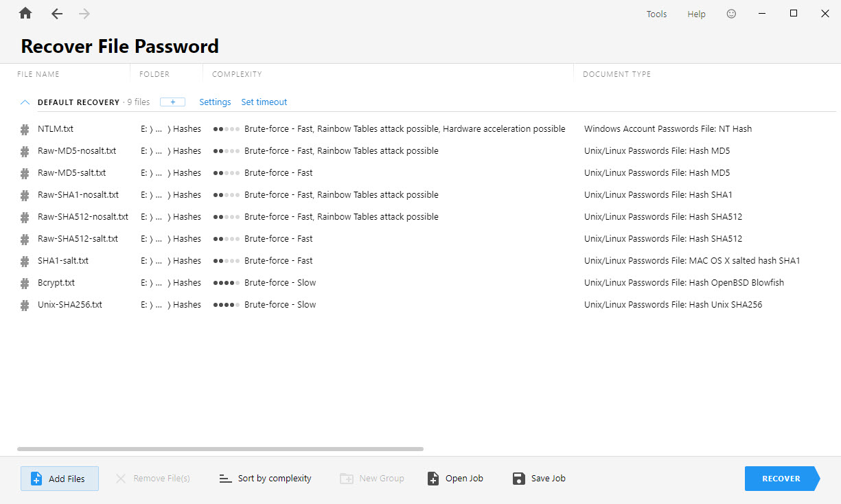Click the plus button to add a group

[172, 101]
